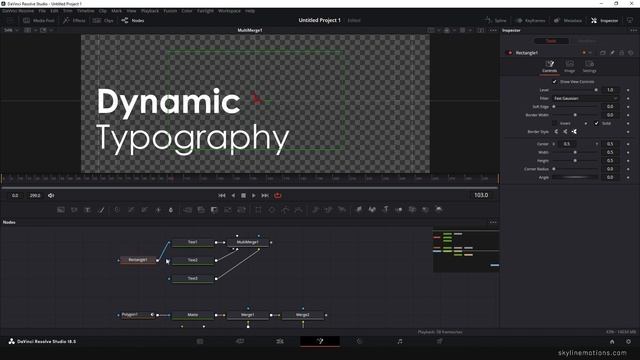Open the viewer zoom percentage dropdown

click(x=11, y=30)
